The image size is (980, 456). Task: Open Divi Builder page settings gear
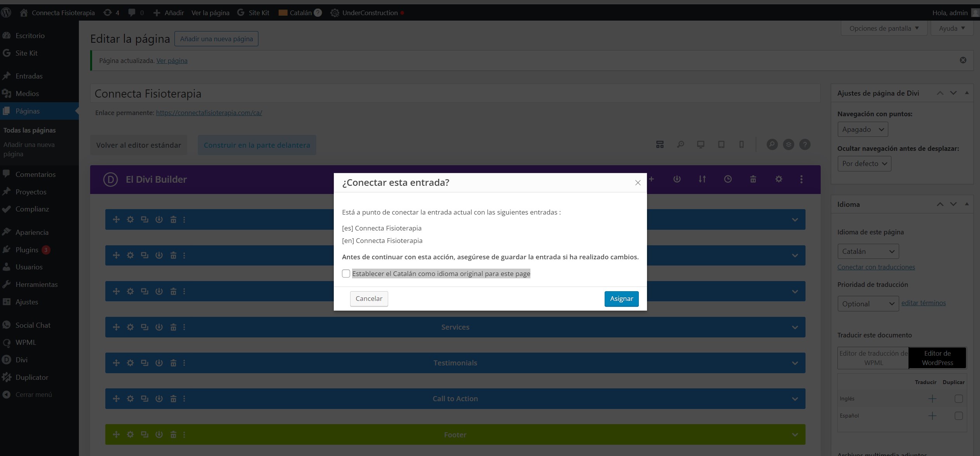pyautogui.click(x=779, y=179)
